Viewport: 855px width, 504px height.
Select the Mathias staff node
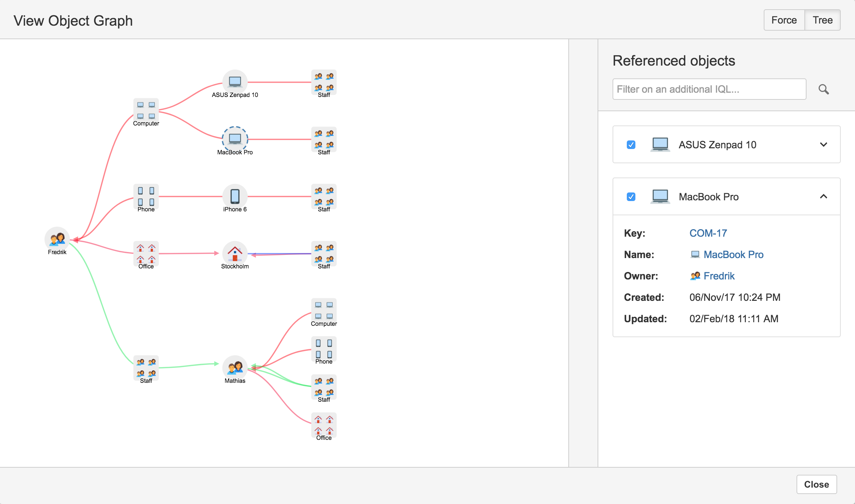coord(235,367)
